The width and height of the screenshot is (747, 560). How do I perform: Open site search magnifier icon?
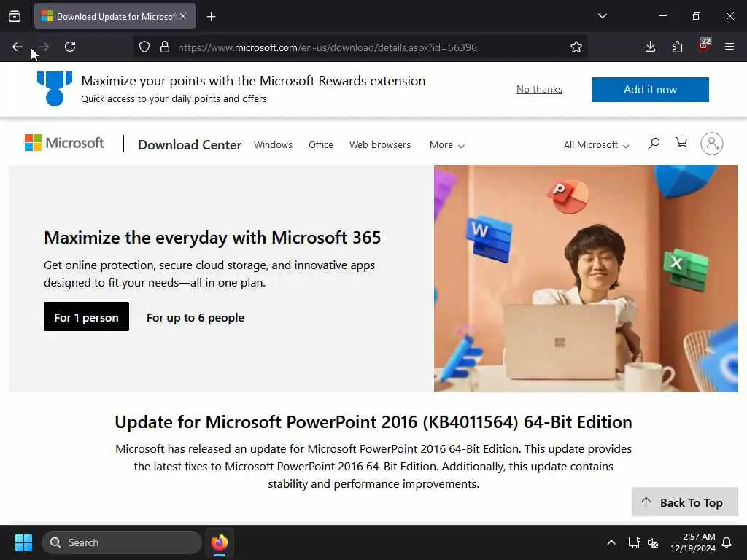654,144
